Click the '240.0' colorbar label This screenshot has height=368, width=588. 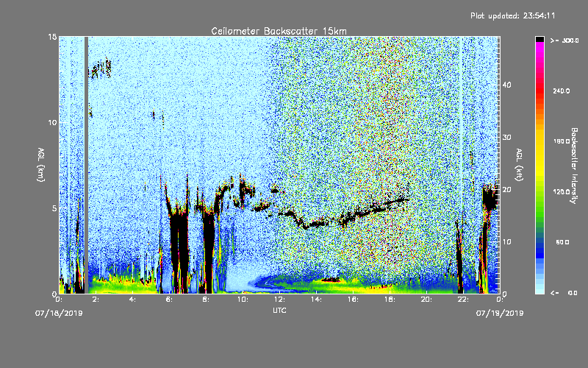point(562,91)
